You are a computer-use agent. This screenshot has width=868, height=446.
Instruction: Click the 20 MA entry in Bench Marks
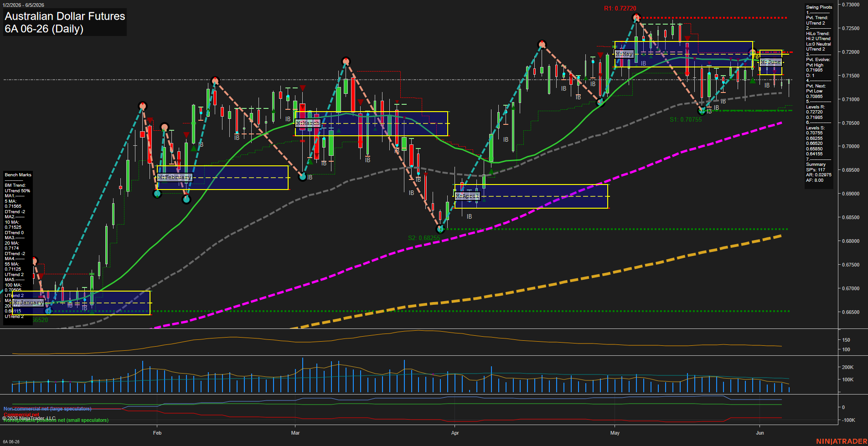pos(11,243)
